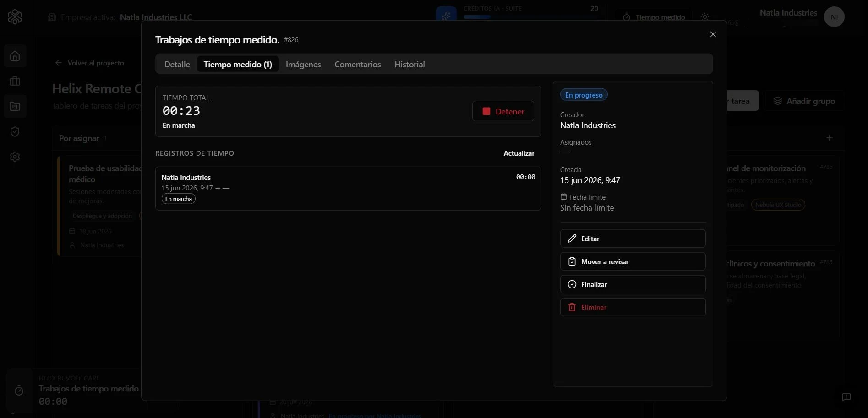Screen dimensions: 868x418
Task: Click the Natla Industries time record entry
Action: click(348, 189)
